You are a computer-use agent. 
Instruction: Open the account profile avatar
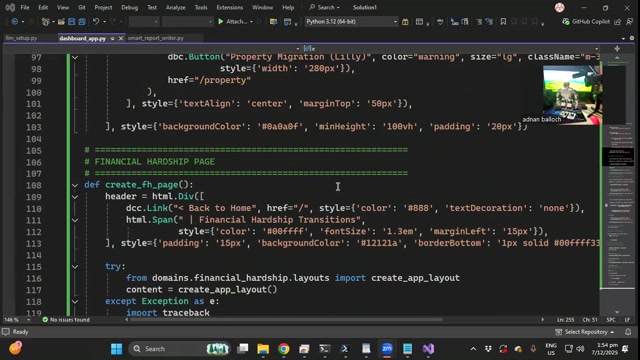click(x=560, y=7)
